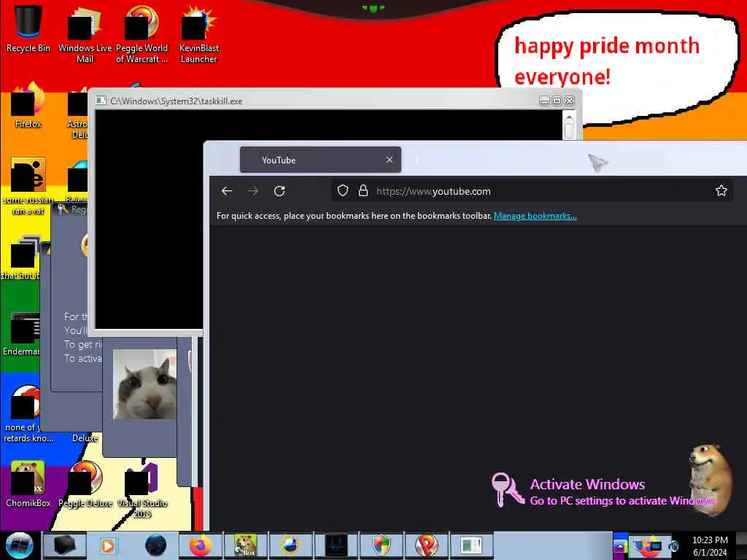The width and height of the screenshot is (747, 560).
Task: Click the Show desktop strip
Action: pos(741,545)
